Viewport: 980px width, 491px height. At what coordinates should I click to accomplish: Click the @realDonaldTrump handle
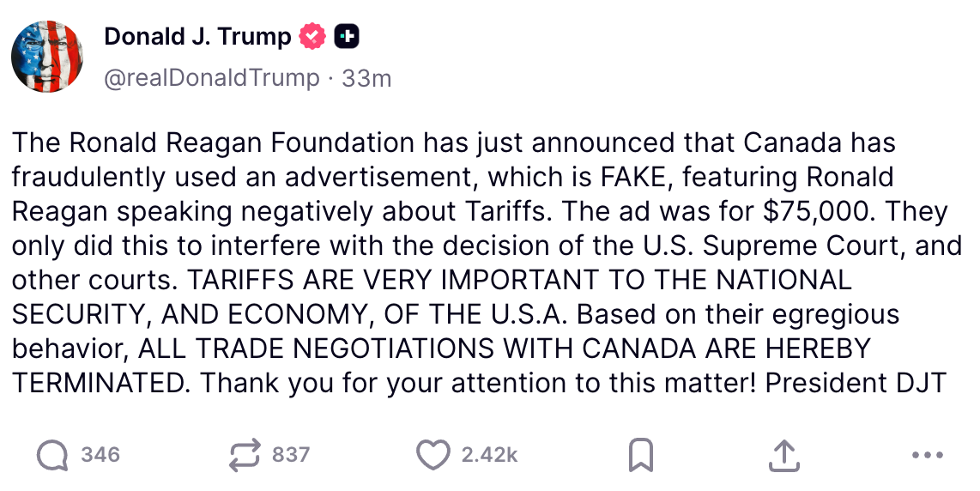211,78
